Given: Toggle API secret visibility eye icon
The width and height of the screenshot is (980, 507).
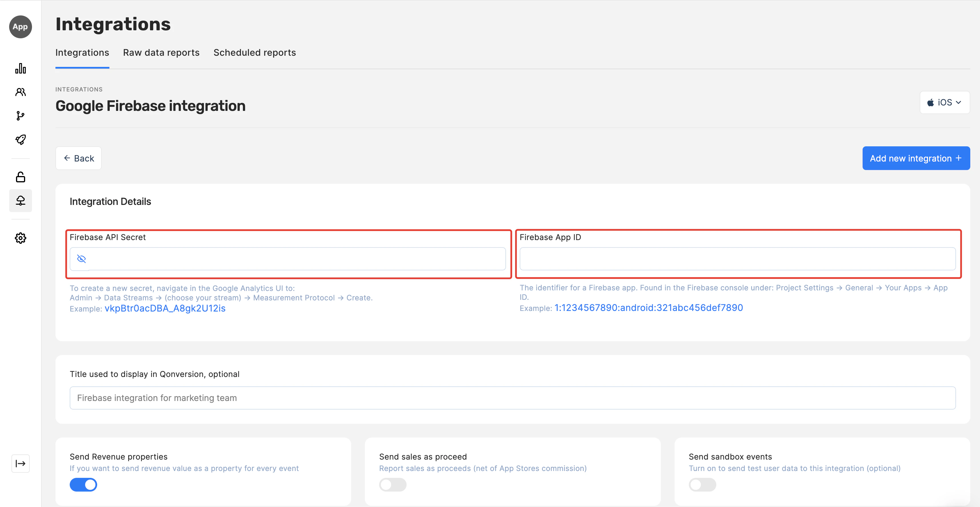Looking at the screenshot, I should [x=81, y=259].
